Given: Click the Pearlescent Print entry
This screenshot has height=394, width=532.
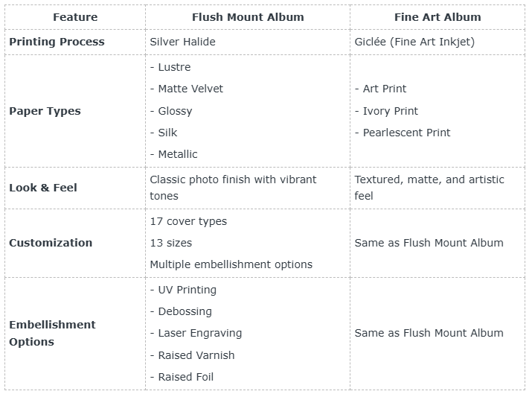Looking at the screenshot, I should (x=403, y=133).
